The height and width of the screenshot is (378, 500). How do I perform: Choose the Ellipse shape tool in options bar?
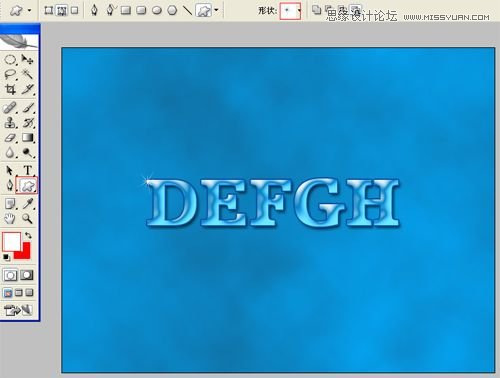[157, 10]
